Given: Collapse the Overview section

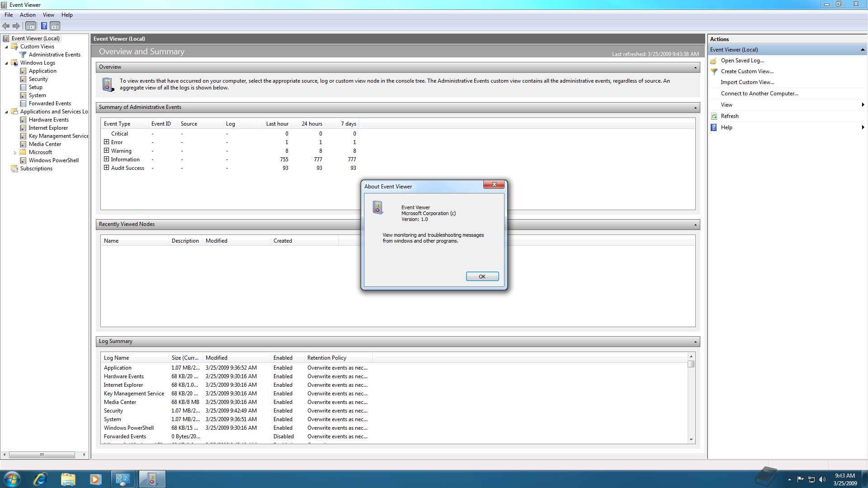Looking at the screenshot, I should (695, 67).
